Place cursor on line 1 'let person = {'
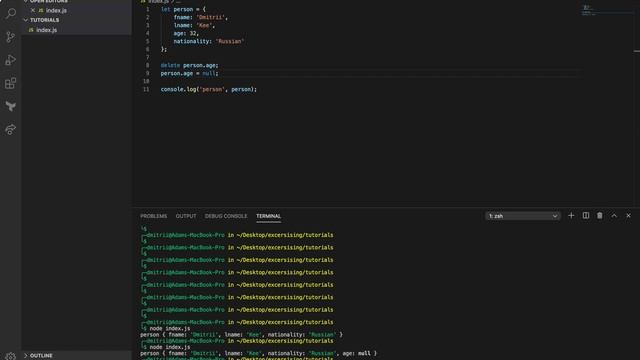Viewport: 640px width, 360px height. 183,9
